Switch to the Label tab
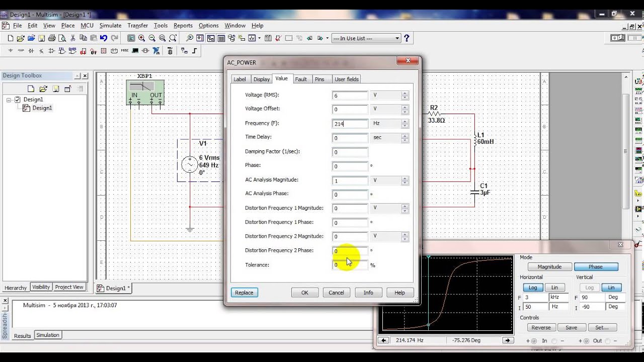The height and width of the screenshot is (362, 644). click(x=240, y=79)
